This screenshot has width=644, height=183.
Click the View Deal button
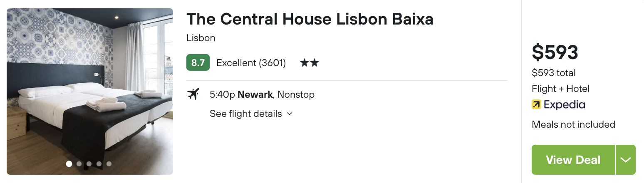coord(573,160)
